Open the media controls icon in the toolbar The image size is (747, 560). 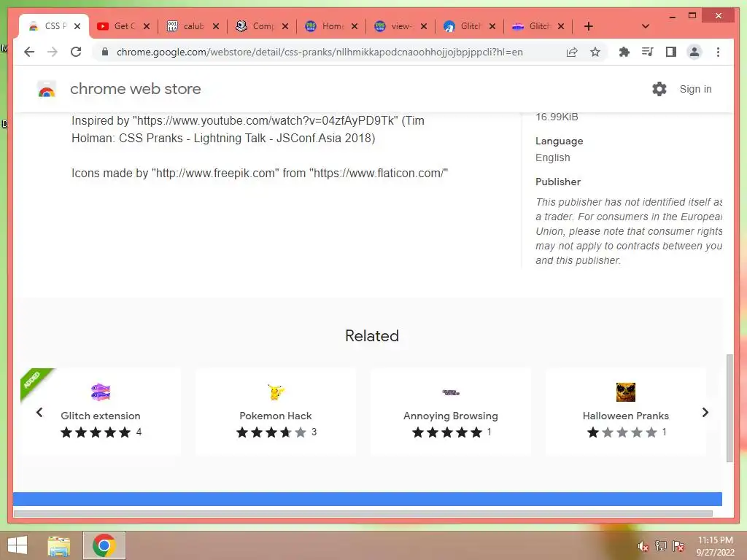pos(648,52)
